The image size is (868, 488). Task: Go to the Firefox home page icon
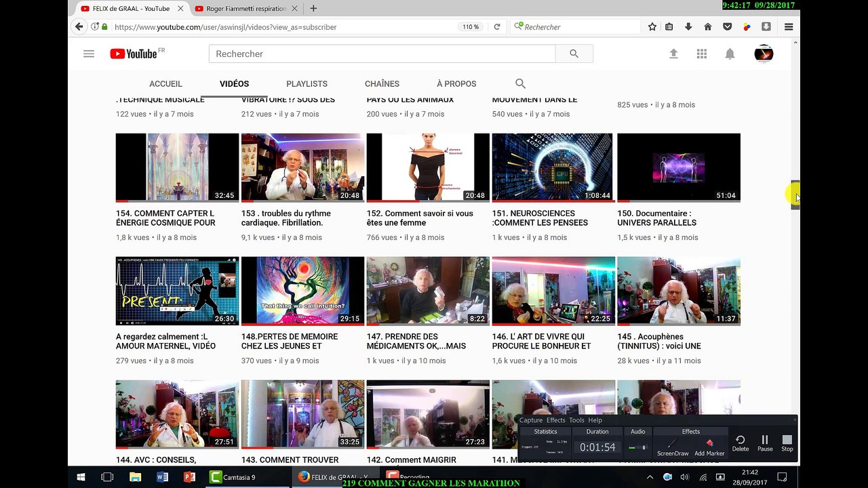coord(707,26)
